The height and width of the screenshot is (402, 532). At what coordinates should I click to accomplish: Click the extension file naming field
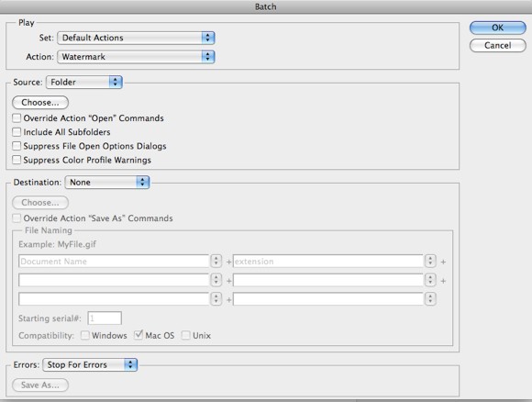328,261
